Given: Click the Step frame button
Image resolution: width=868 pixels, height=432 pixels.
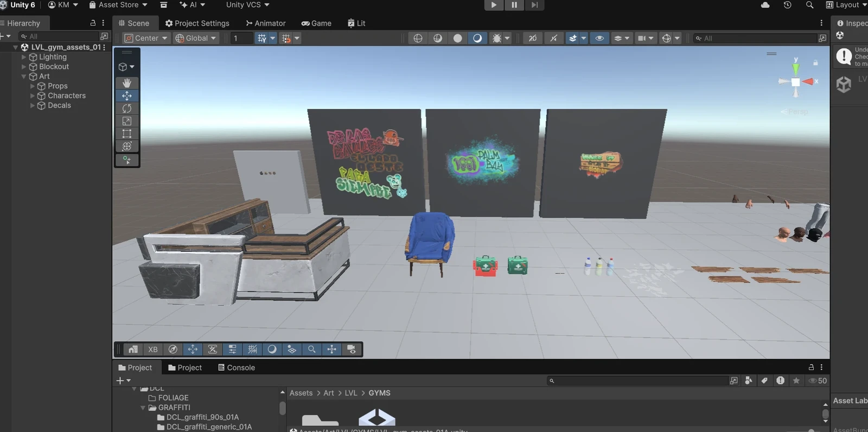Looking at the screenshot, I should pos(534,5).
